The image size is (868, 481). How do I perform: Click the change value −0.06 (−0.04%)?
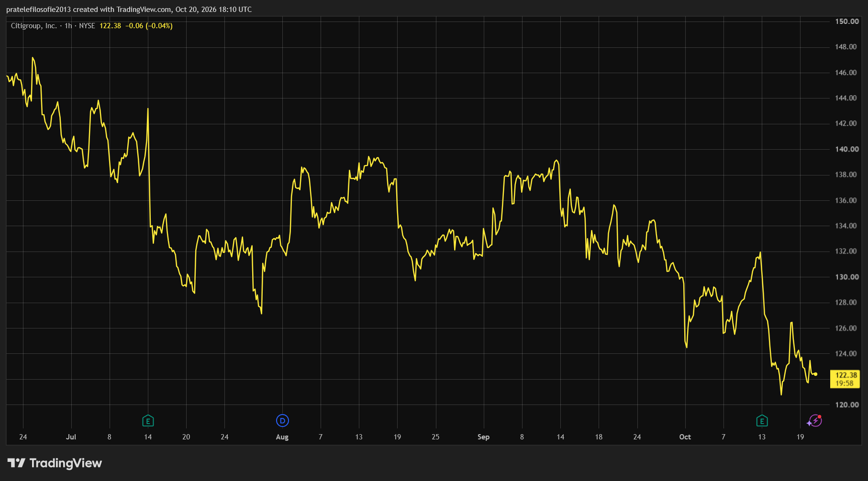[x=149, y=26]
